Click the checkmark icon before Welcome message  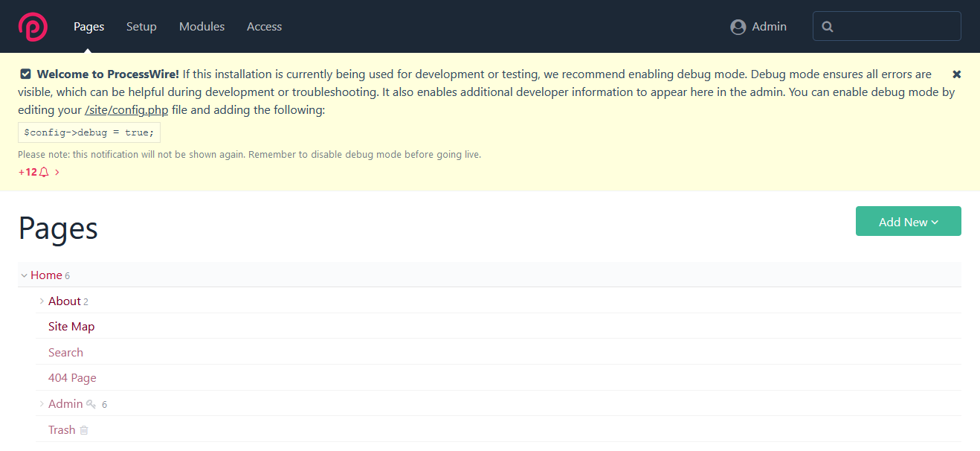[25, 74]
